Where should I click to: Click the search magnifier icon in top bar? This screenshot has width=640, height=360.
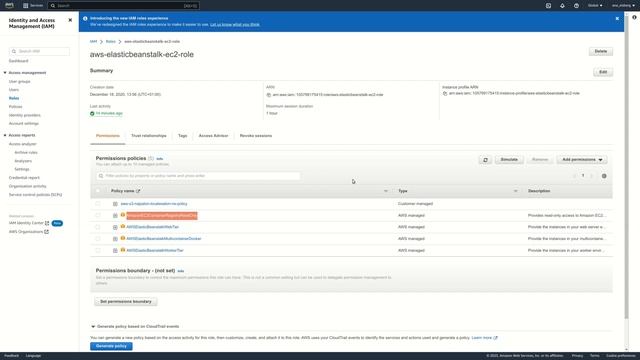(53, 6)
